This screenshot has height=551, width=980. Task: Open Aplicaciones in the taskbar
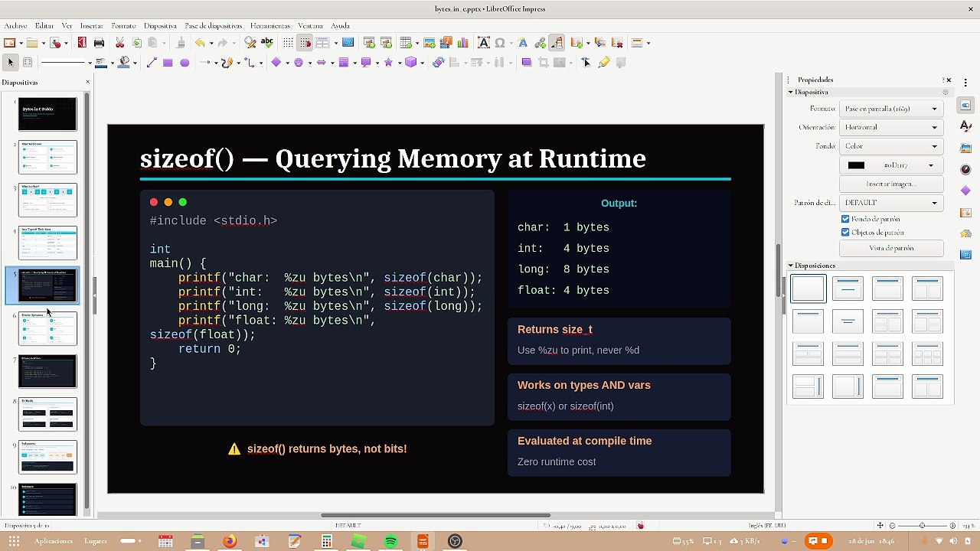(54, 541)
